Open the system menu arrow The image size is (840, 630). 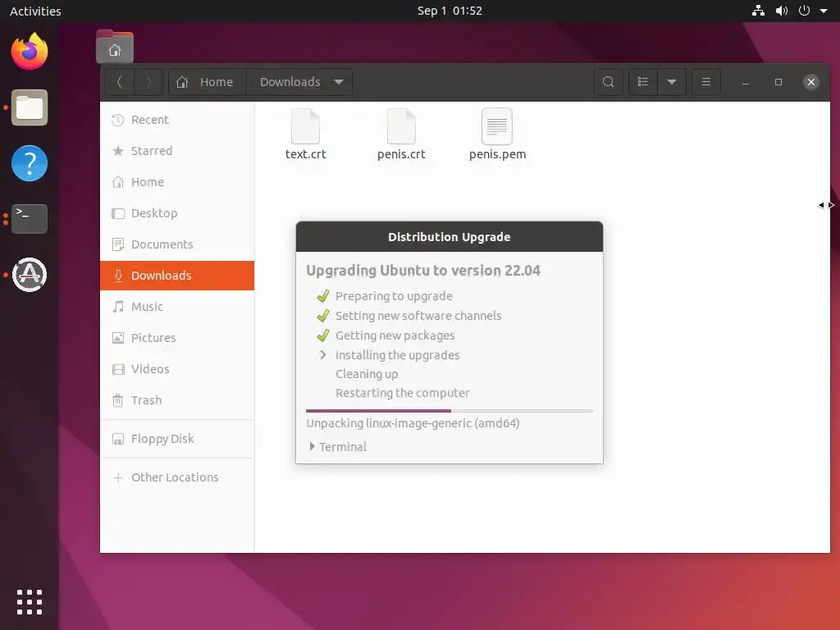pos(824,11)
